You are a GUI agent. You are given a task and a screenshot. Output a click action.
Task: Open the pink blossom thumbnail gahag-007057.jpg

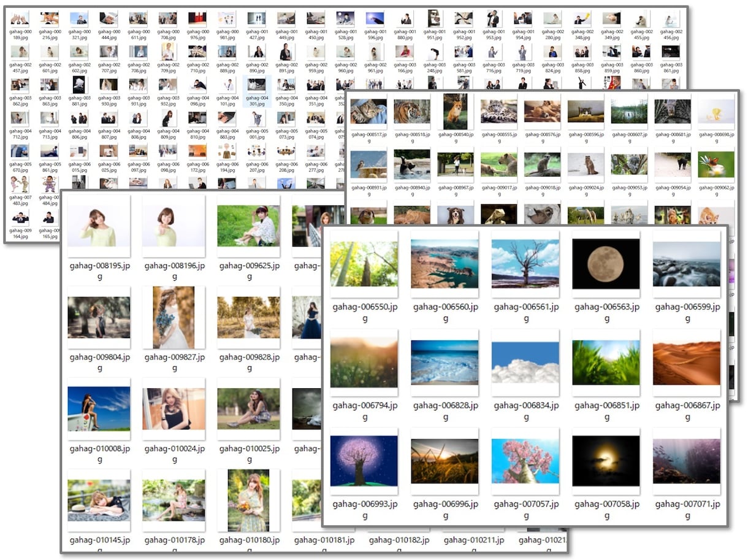pos(525,461)
